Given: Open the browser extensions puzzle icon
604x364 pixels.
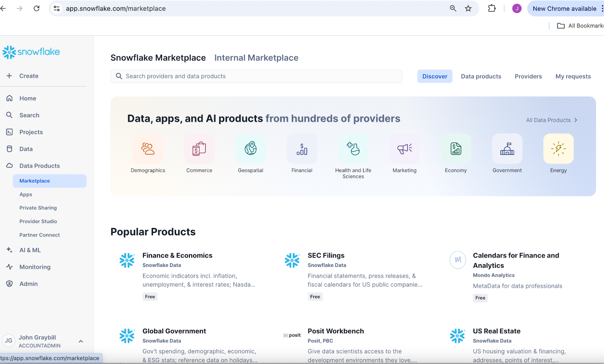Looking at the screenshot, I should coord(492,8).
